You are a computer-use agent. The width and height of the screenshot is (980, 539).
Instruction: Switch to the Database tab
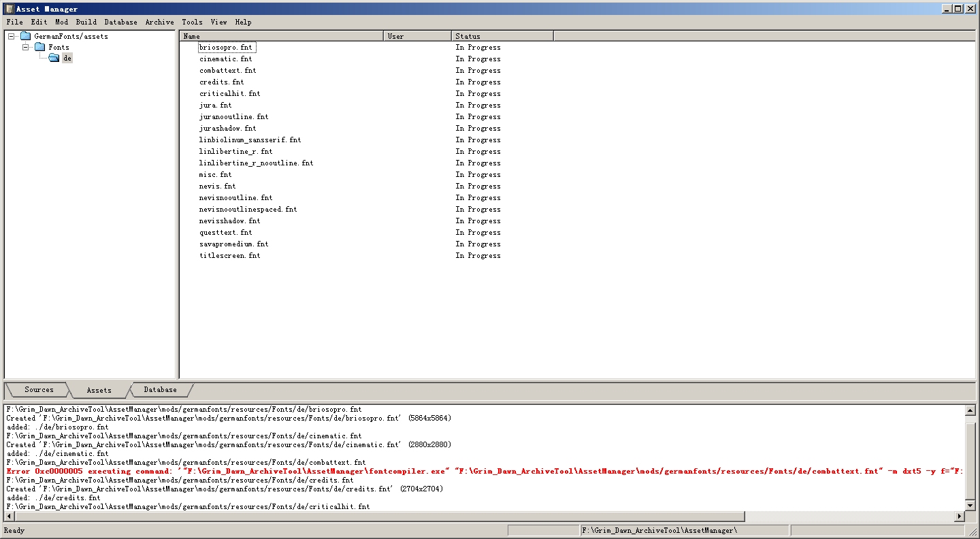tap(161, 390)
